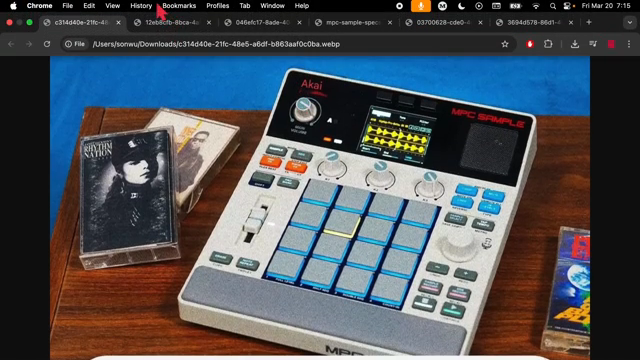The height and width of the screenshot is (360, 640).
Task: Open the Chrome three-dot menu
Action: (629, 44)
